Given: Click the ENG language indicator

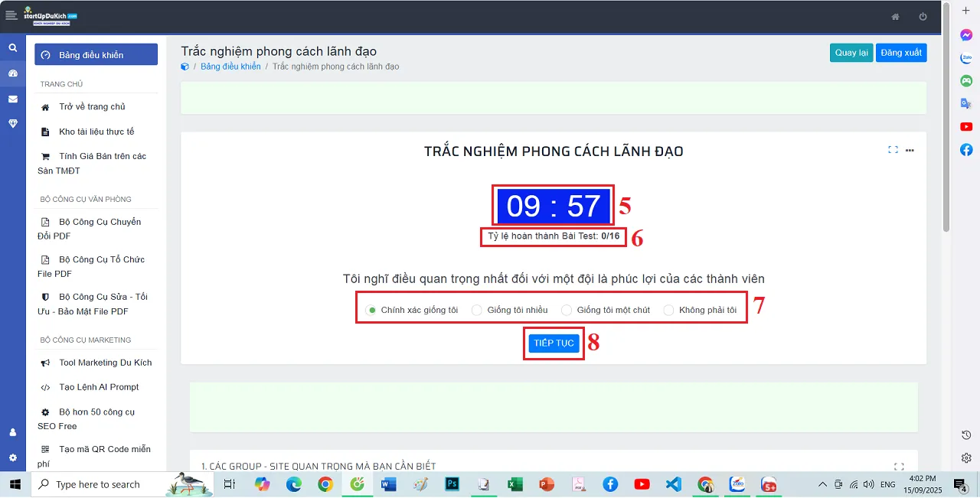Looking at the screenshot, I should click(x=888, y=484).
